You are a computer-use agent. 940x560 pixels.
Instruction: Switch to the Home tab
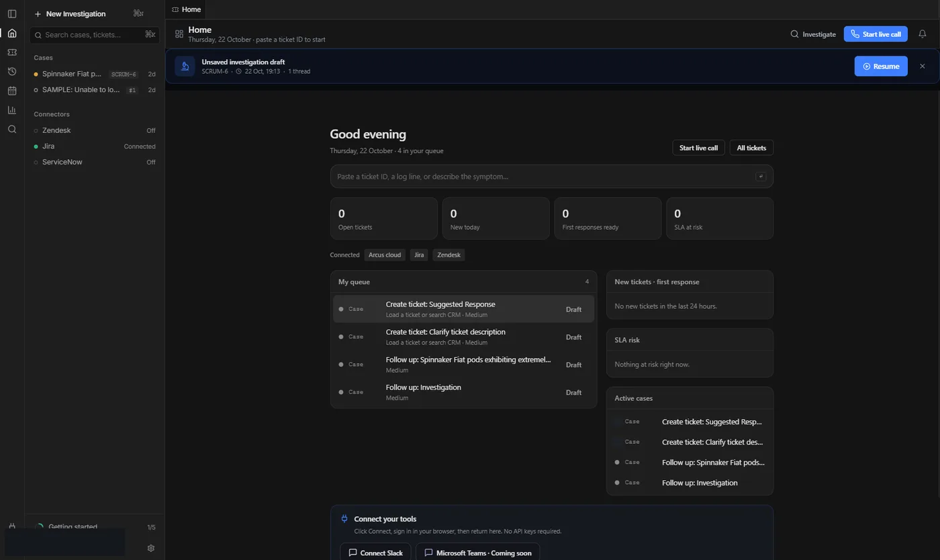[187, 9]
